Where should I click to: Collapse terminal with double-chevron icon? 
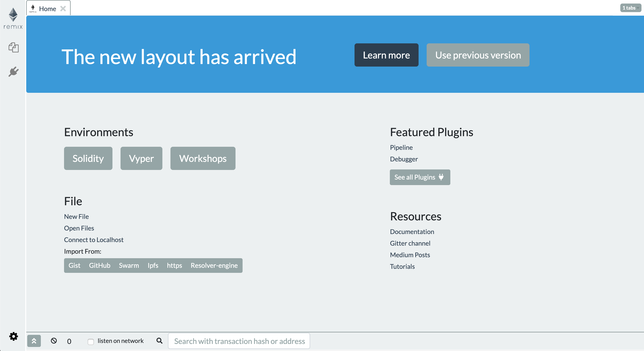(x=34, y=341)
